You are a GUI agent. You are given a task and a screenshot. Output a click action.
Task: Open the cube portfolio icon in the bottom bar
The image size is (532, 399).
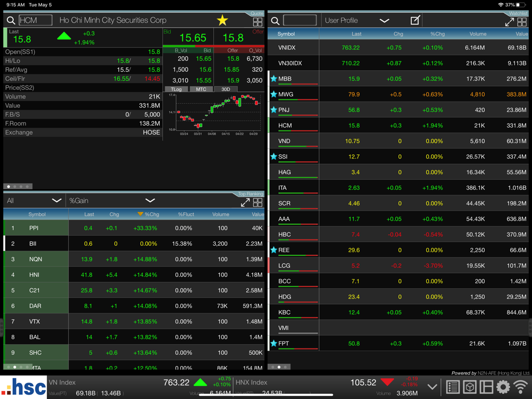tap(470, 387)
